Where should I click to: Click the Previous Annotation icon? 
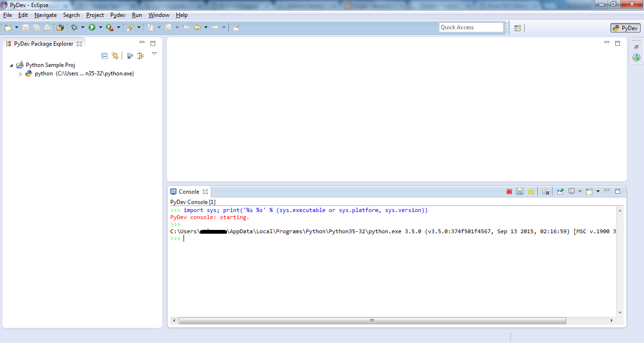pos(168,27)
